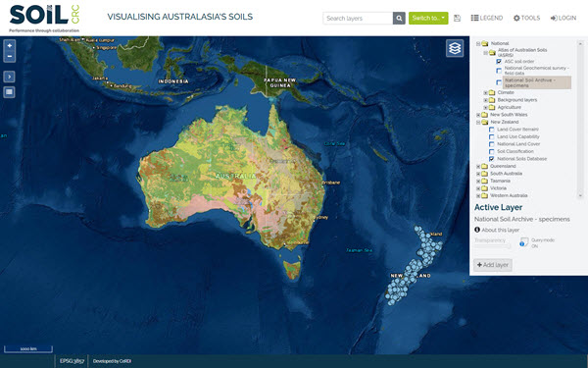
Task: Select National Soils Database label
Action: pyautogui.click(x=521, y=159)
